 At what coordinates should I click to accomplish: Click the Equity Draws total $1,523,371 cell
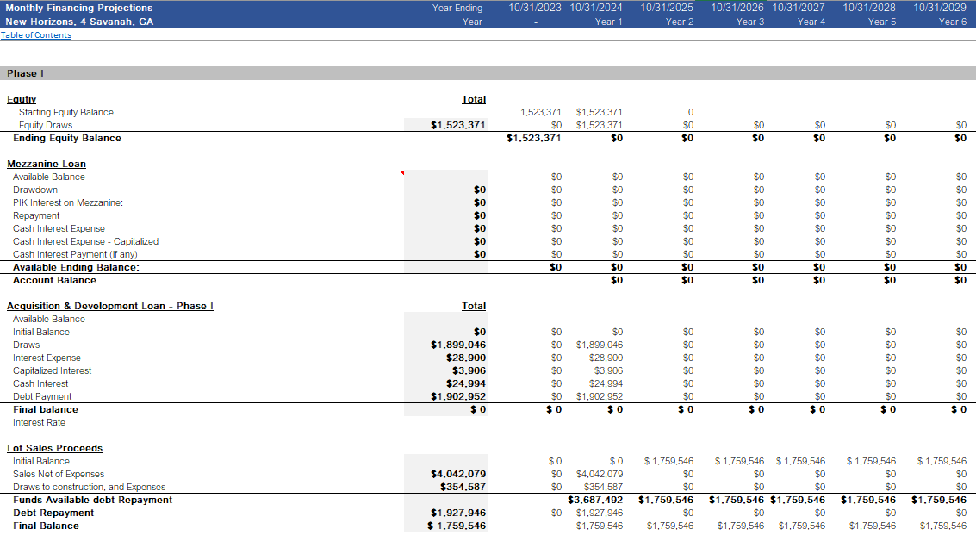click(457, 125)
